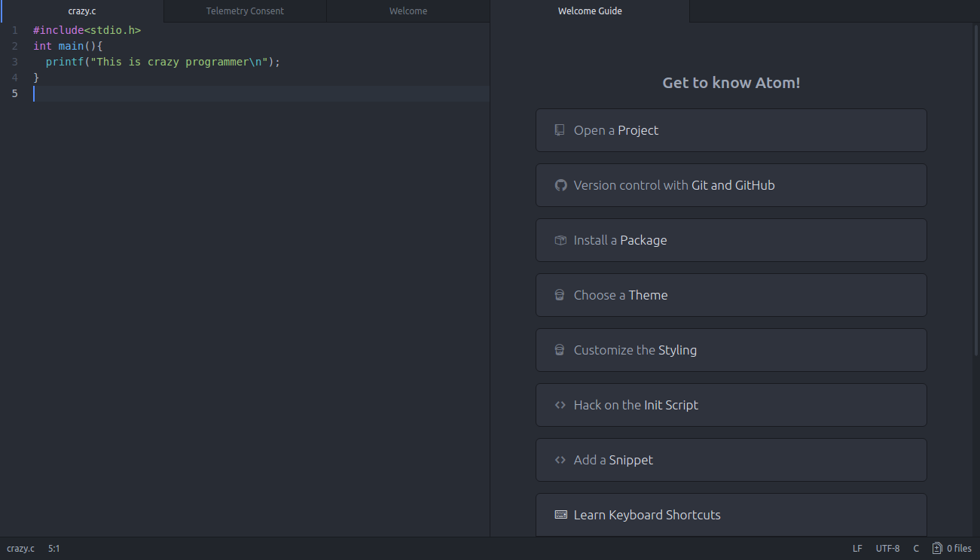Click the GitHub octocat icon
Viewport: 980px width, 560px height.
560,185
